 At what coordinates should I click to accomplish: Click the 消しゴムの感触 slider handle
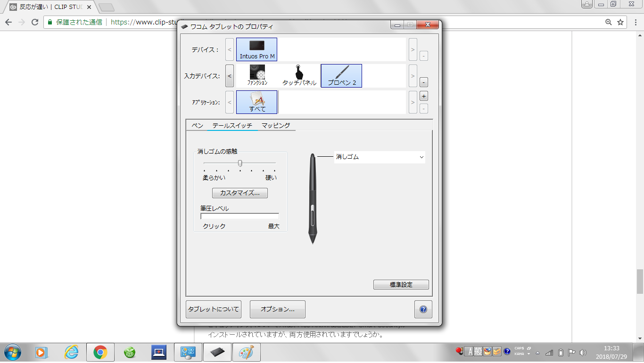click(240, 163)
